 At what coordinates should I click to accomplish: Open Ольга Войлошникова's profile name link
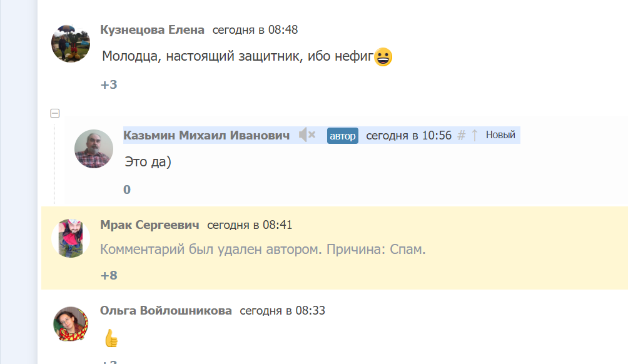(166, 310)
